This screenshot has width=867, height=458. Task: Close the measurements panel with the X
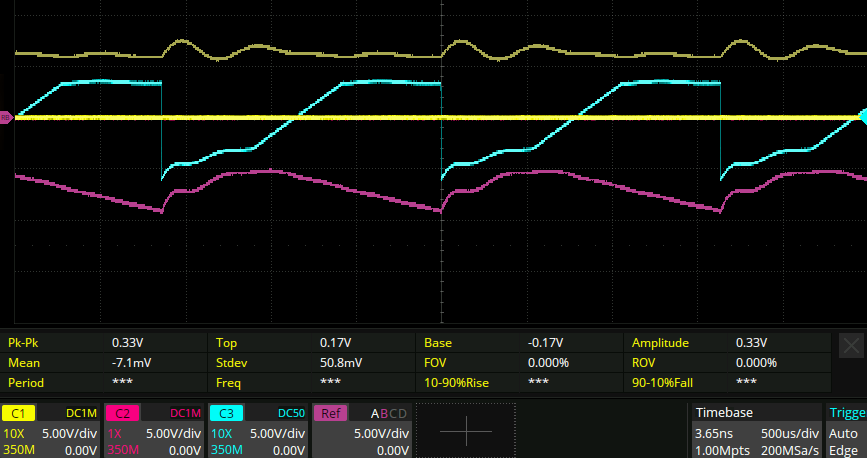(x=851, y=346)
